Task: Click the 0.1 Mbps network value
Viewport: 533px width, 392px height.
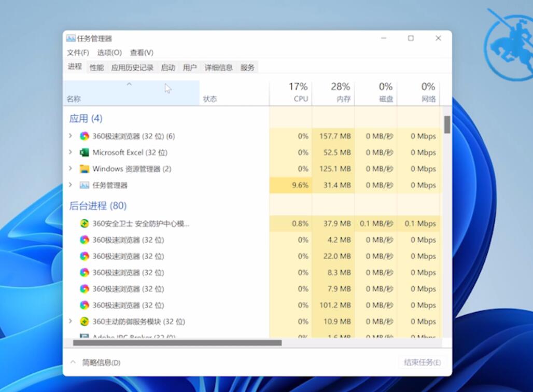Action: tap(420, 223)
